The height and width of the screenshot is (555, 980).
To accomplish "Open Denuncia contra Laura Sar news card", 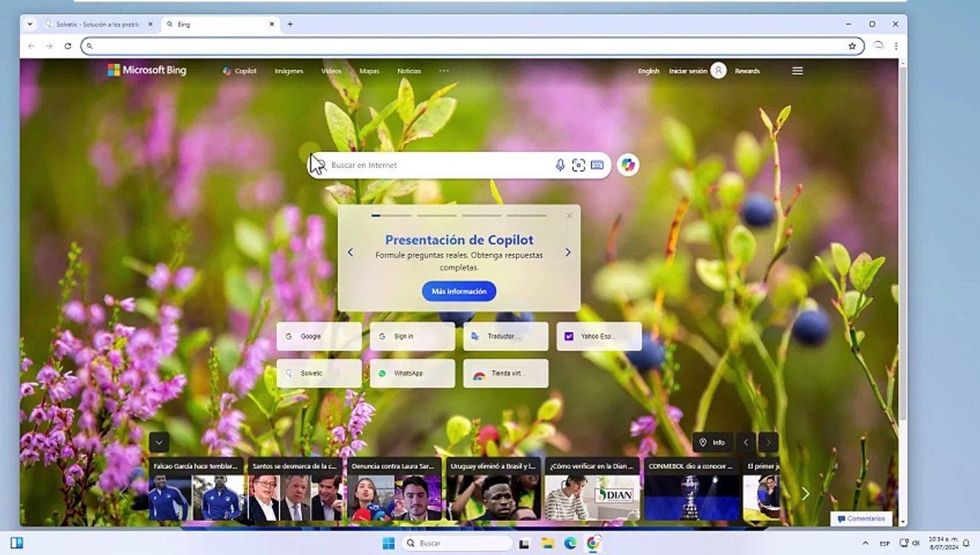I will coord(394,489).
